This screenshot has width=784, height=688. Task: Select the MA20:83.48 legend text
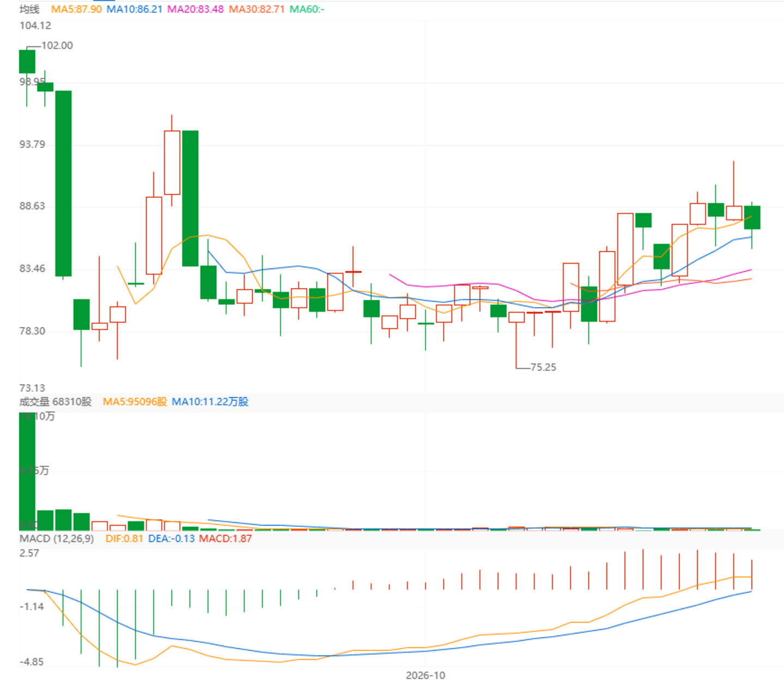point(195,9)
